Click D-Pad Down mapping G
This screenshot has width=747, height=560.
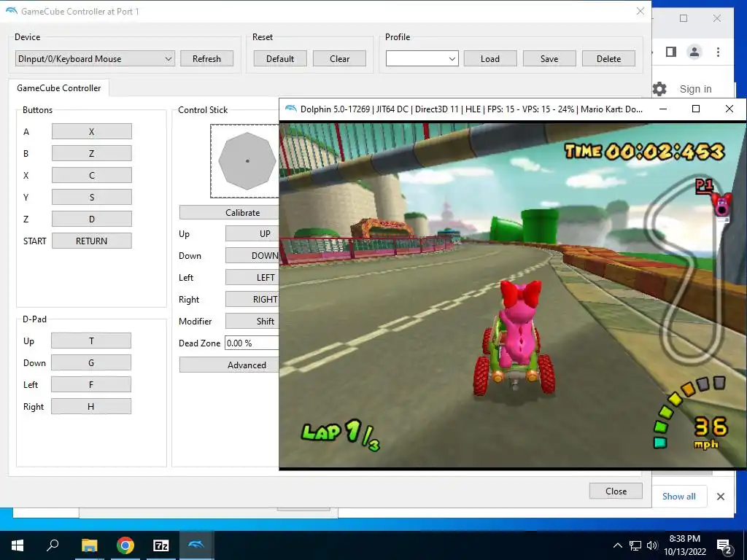click(x=91, y=363)
